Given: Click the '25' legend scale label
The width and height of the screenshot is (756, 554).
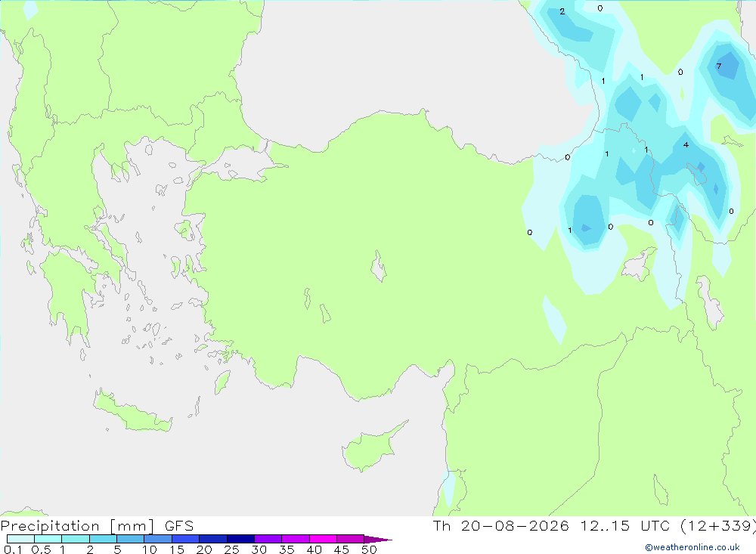Looking at the screenshot, I should click(231, 549).
